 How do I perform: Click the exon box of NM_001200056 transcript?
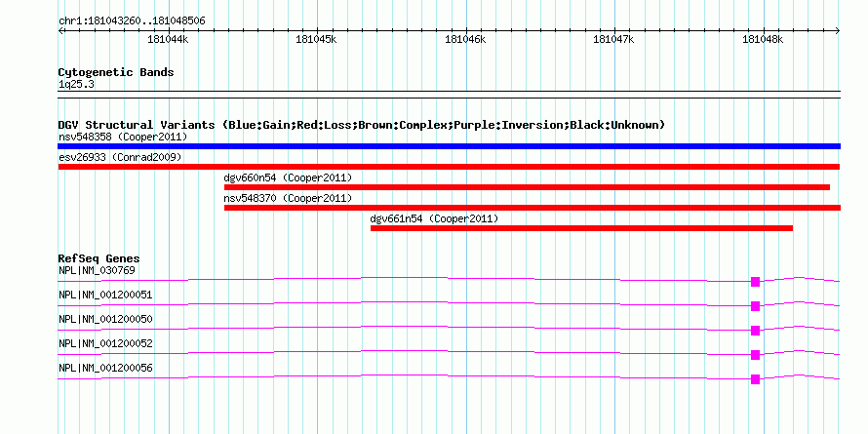click(755, 379)
